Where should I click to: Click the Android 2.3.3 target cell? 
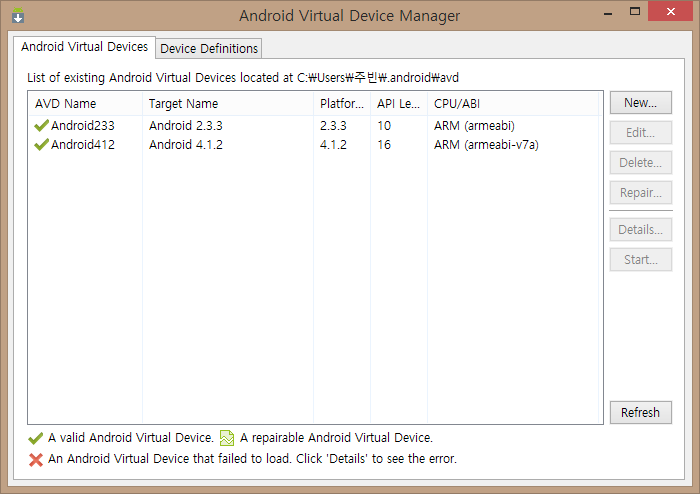(186, 126)
